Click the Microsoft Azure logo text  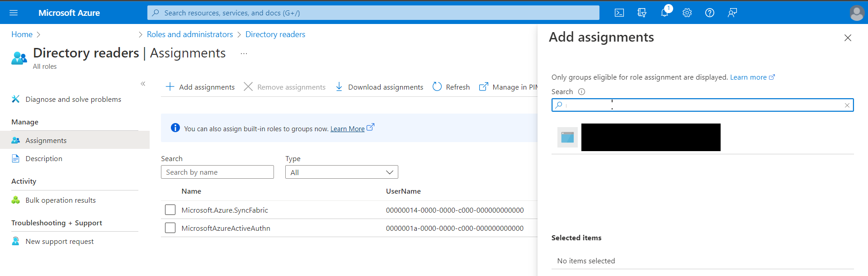[x=69, y=13]
